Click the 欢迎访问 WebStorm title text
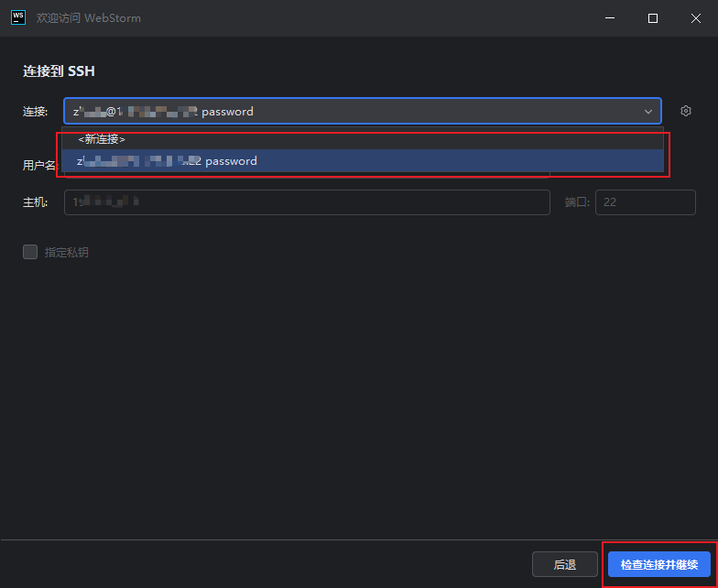Screen dimensions: 718x588 [88, 18]
